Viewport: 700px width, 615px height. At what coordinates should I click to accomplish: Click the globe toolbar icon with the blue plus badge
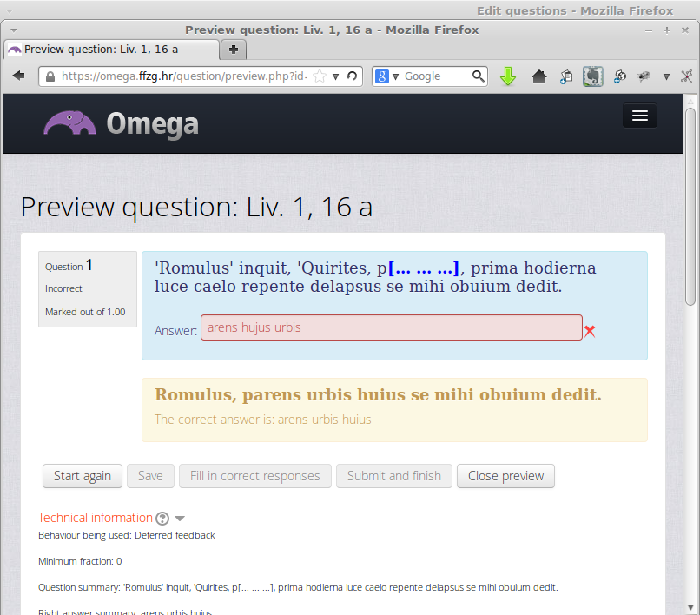point(619,76)
